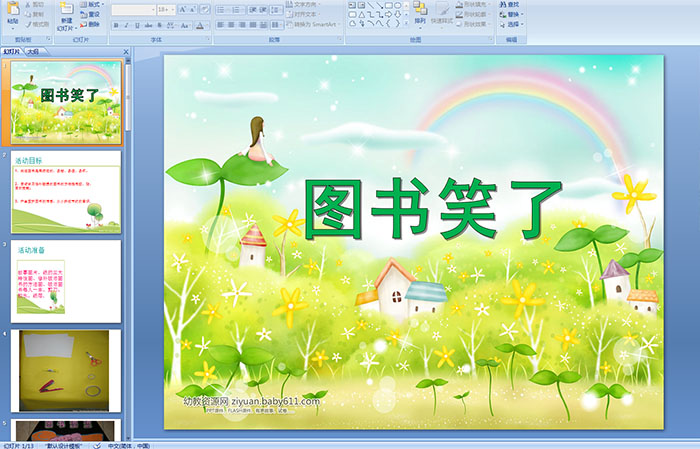The image size is (700, 449).
Task: Toggle Italic text formatting
Action: (x=125, y=25)
